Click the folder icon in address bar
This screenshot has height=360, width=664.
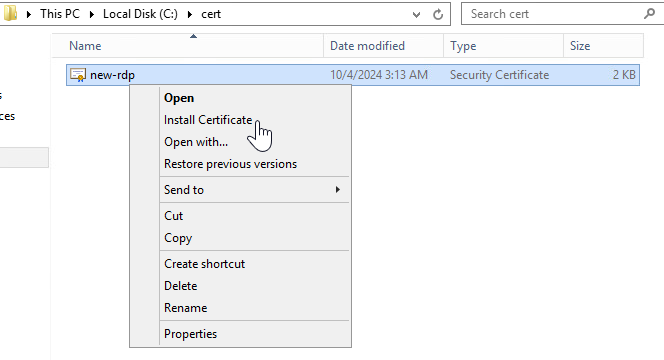click(10, 13)
